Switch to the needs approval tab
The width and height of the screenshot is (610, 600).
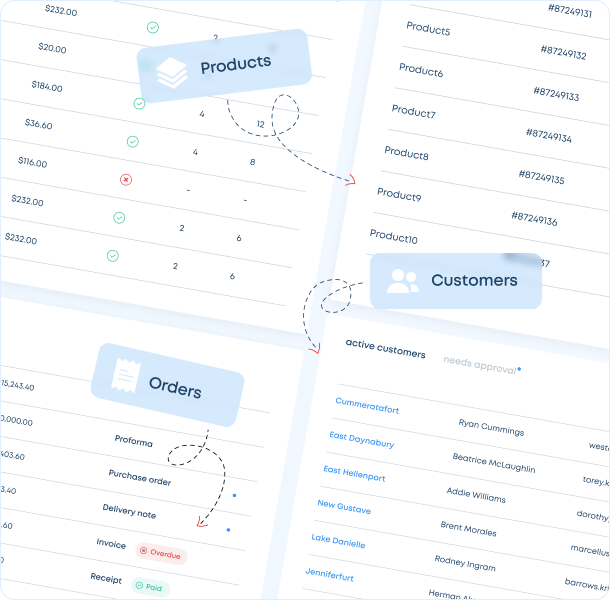point(480,365)
